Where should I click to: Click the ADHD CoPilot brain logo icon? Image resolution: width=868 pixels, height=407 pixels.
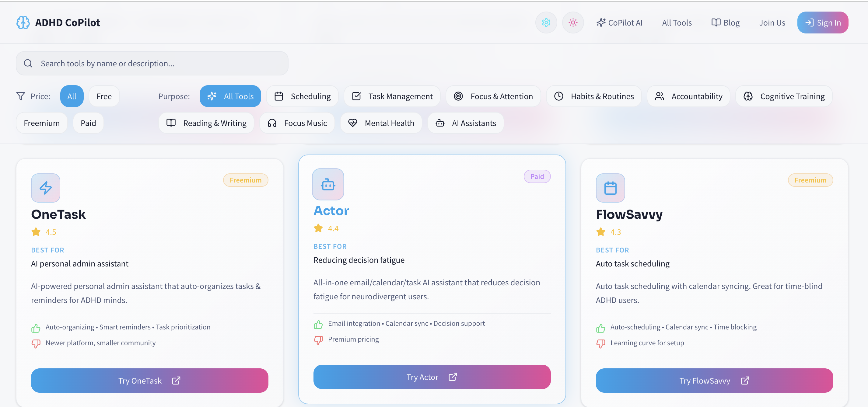click(23, 23)
